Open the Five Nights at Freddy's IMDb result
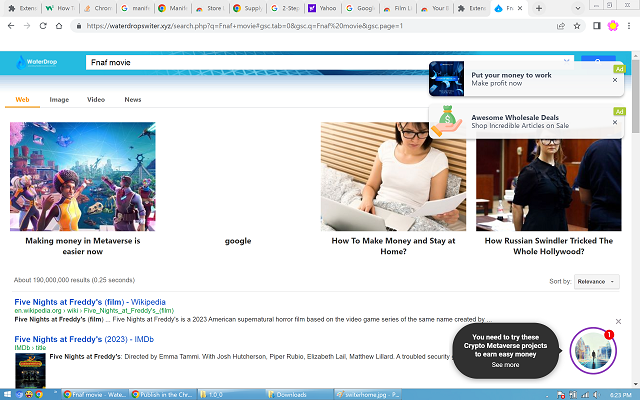640x400 pixels. pyautogui.click(x=83, y=339)
